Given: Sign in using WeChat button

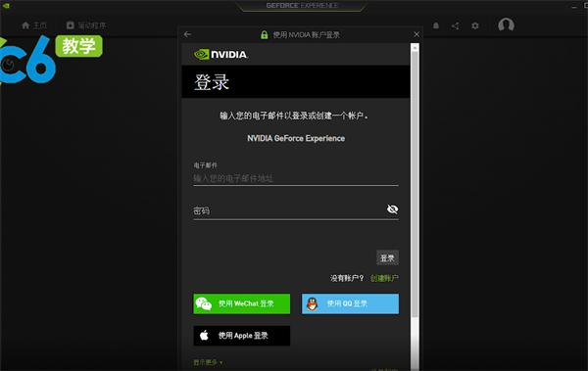Looking at the screenshot, I should [241, 303].
